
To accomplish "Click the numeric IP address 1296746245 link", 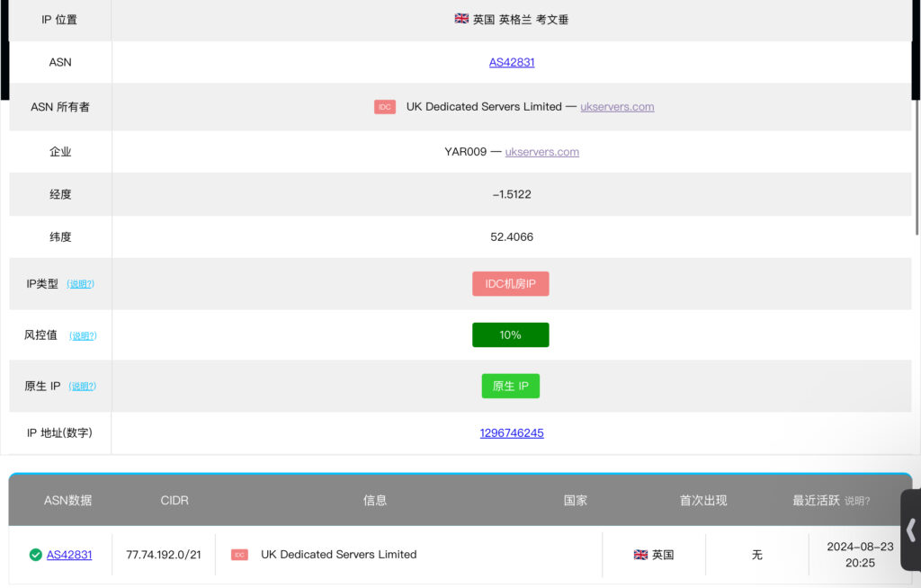I will tap(512, 432).
